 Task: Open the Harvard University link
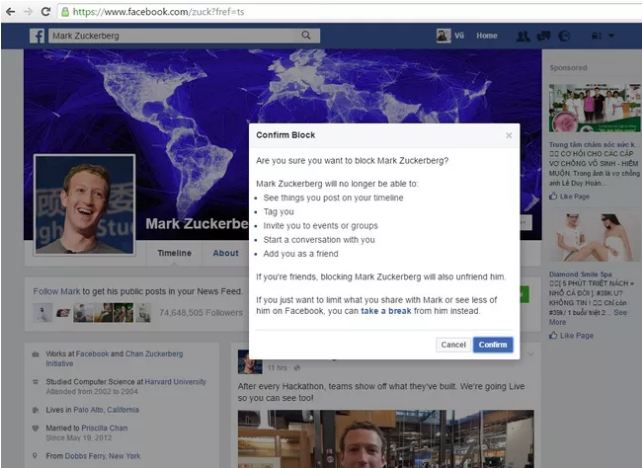pyautogui.click(x=175, y=382)
